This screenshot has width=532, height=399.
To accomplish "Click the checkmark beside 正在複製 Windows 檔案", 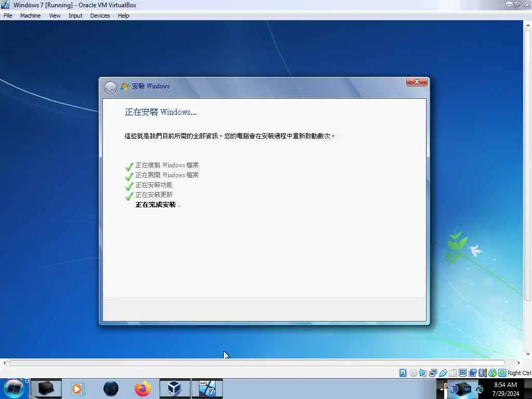I will [129, 167].
